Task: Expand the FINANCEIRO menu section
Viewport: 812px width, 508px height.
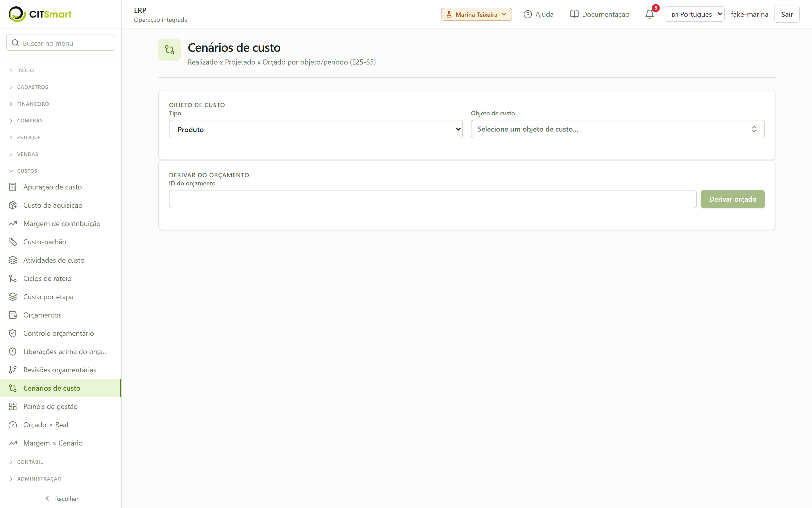Action: click(x=61, y=104)
